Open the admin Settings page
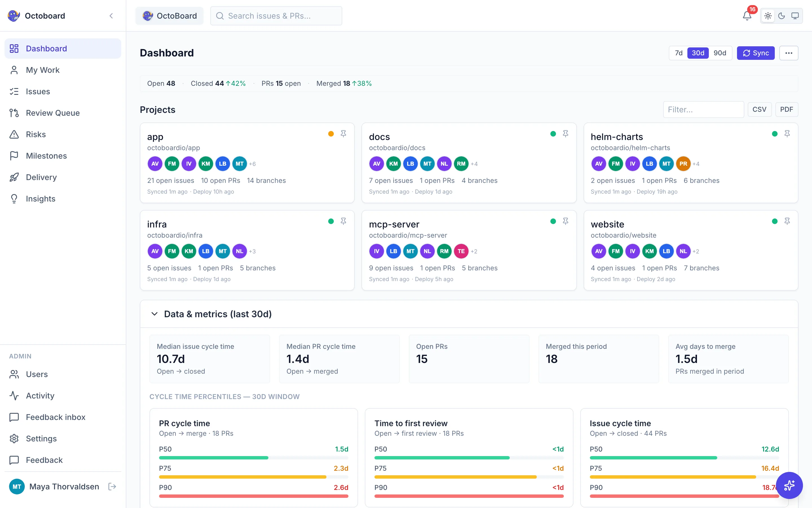 point(63,439)
